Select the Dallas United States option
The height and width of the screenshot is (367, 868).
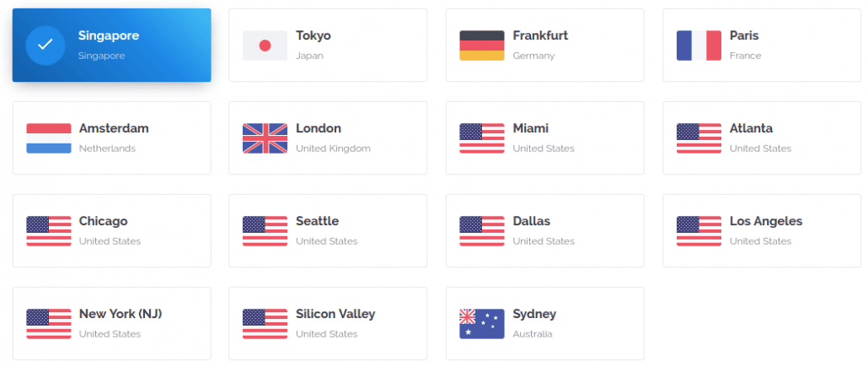pyautogui.click(x=544, y=230)
